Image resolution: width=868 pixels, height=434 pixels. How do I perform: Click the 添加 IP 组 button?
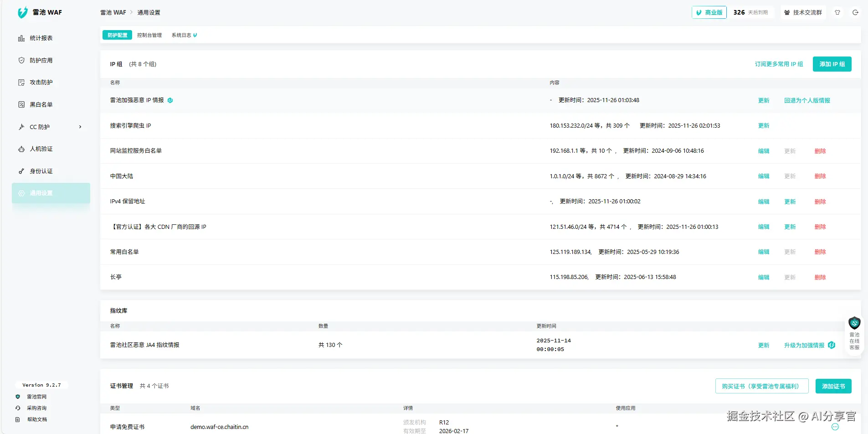point(832,64)
